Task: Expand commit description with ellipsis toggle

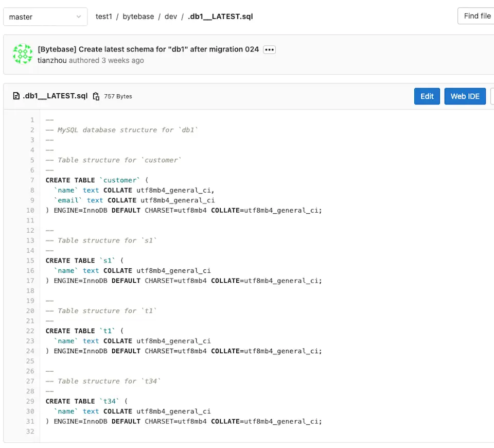Action: click(x=269, y=50)
